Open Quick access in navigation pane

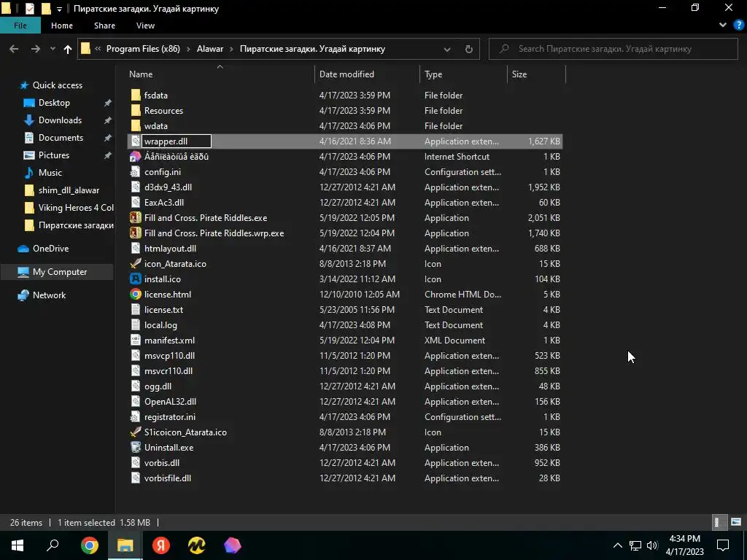(57, 85)
